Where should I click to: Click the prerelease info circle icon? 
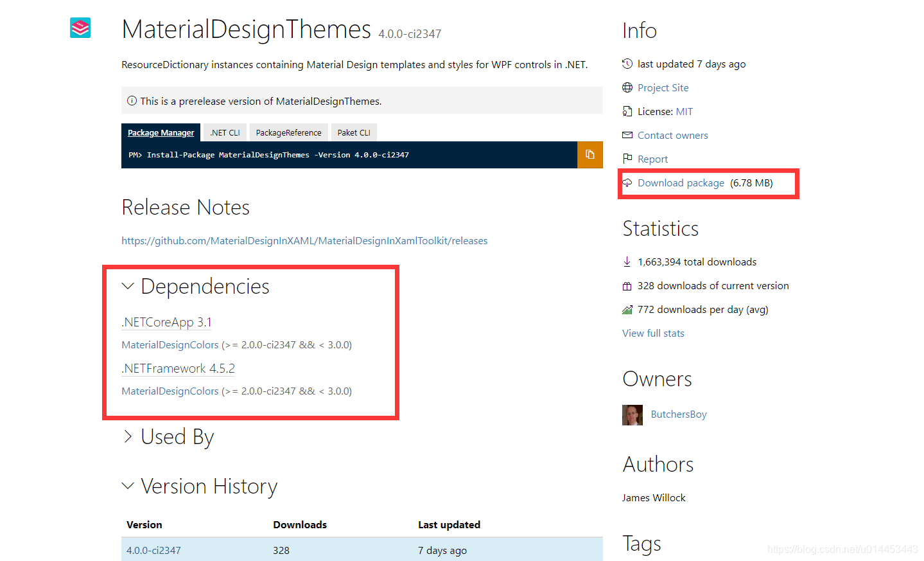tap(132, 101)
